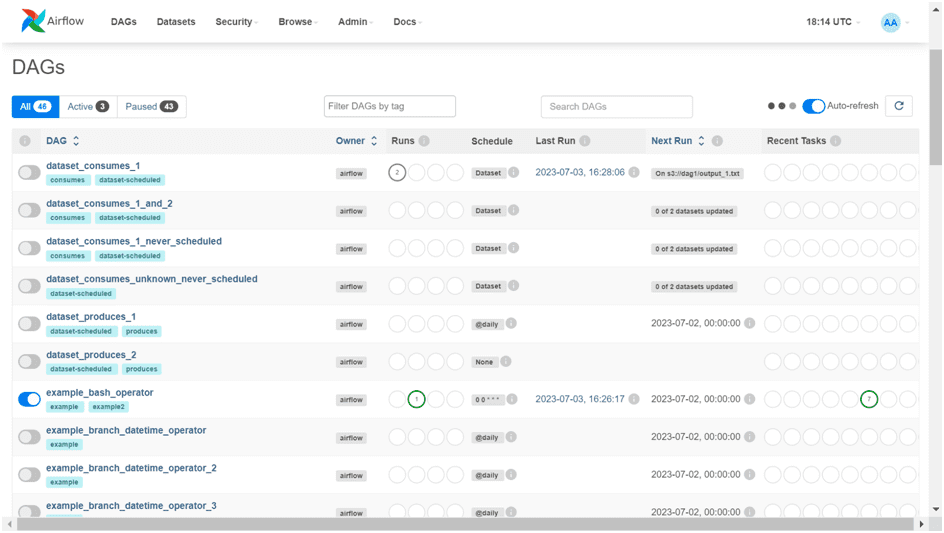Image resolution: width=944 pixels, height=533 pixels.
Task: Sort by the DAG column
Action: (63, 141)
